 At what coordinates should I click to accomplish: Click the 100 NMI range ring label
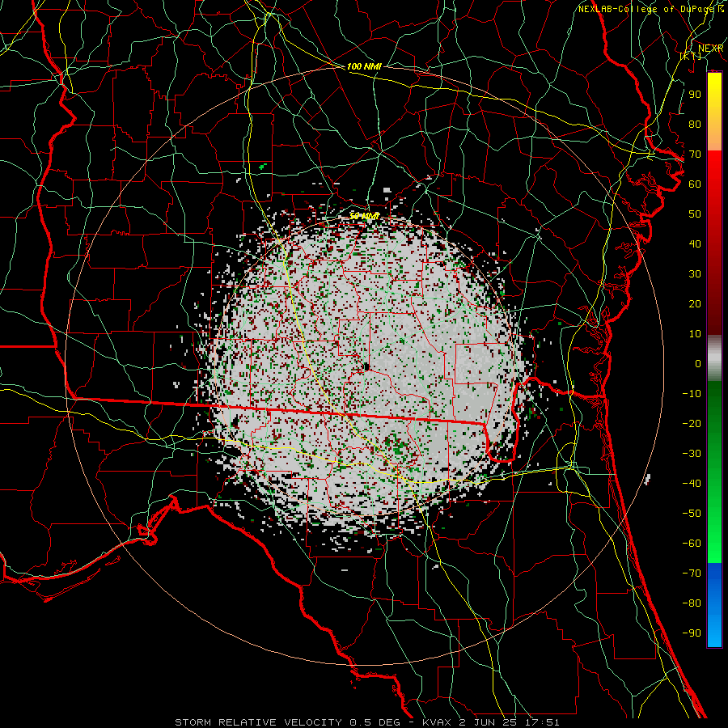pos(364,66)
